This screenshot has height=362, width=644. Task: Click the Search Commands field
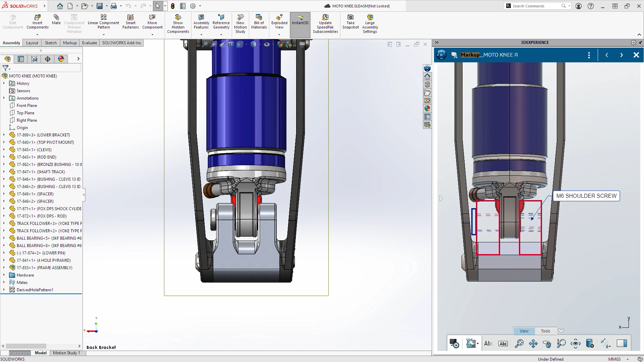coord(537,6)
